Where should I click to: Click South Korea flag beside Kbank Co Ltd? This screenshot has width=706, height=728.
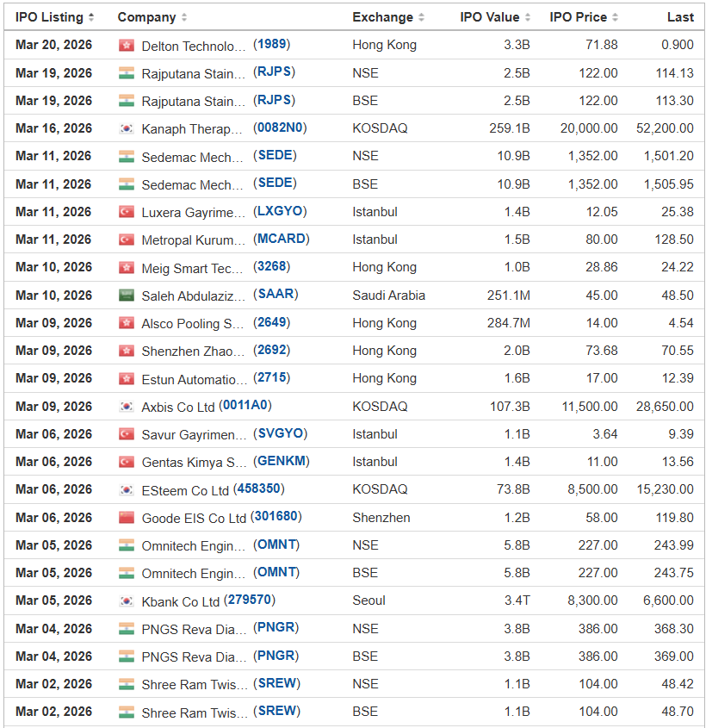coord(127,601)
